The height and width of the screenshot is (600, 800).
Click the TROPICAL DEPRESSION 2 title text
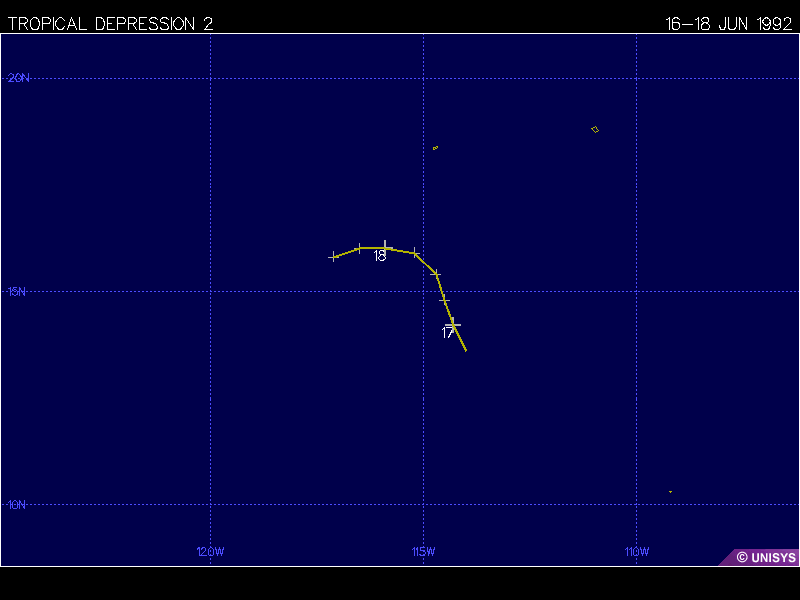110,24
